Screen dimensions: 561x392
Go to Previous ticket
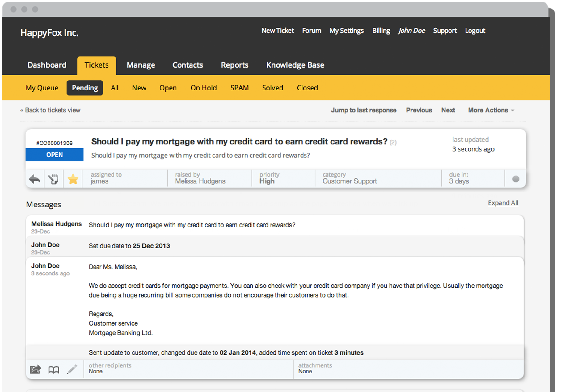[419, 110]
